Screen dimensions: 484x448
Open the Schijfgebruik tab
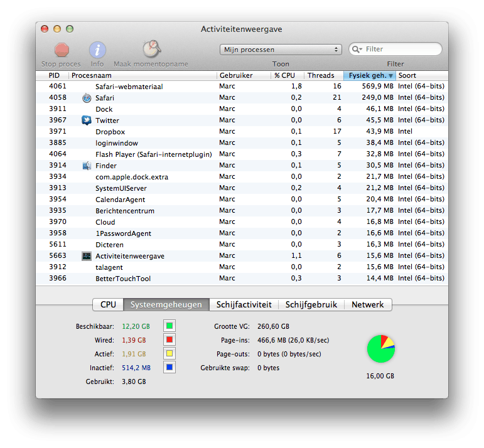coord(311,304)
